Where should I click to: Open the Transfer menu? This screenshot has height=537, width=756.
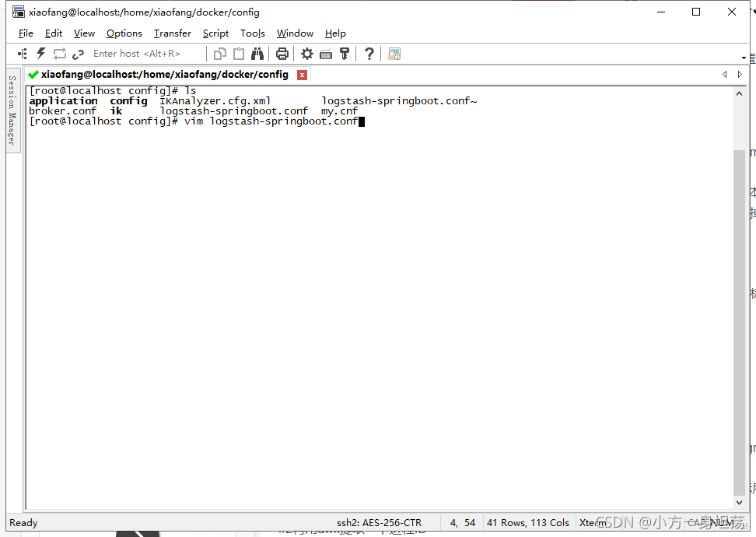point(173,33)
